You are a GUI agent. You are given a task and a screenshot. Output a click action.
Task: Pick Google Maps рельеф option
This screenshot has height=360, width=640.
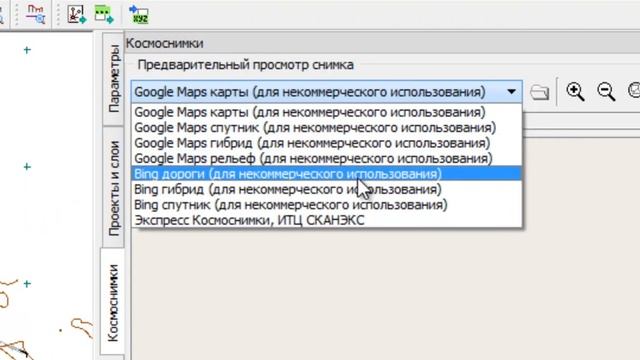[x=327, y=158]
